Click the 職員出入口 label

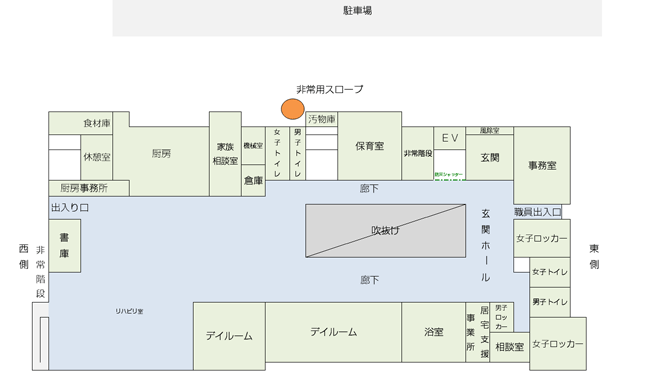click(538, 212)
